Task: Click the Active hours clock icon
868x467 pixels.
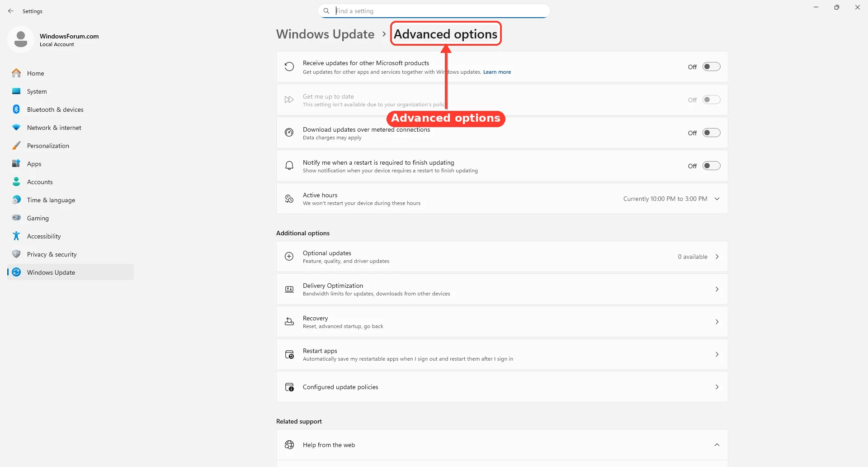Action: click(289, 199)
